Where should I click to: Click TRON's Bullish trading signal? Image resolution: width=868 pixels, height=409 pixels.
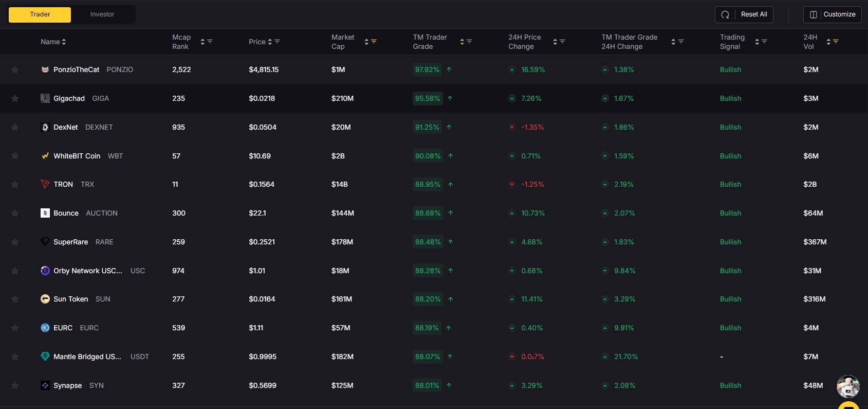coord(730,184)
